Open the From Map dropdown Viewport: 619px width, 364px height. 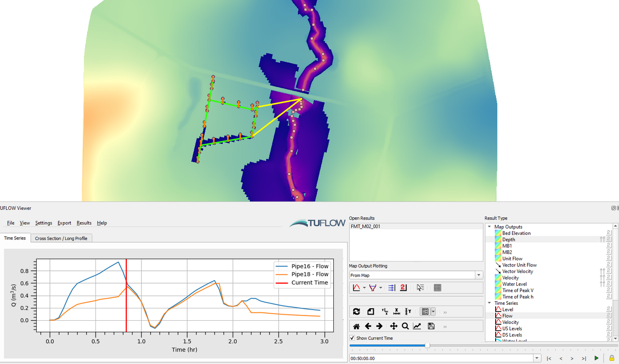[x=478, y=275]
